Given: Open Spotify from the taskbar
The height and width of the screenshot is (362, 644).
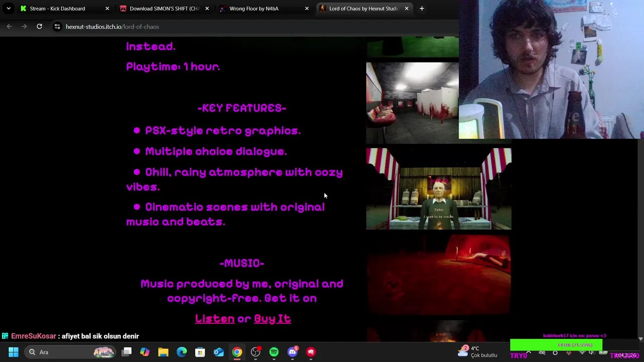Looking at the screenshot, I should pyautogui.click(x=274, y=352).
